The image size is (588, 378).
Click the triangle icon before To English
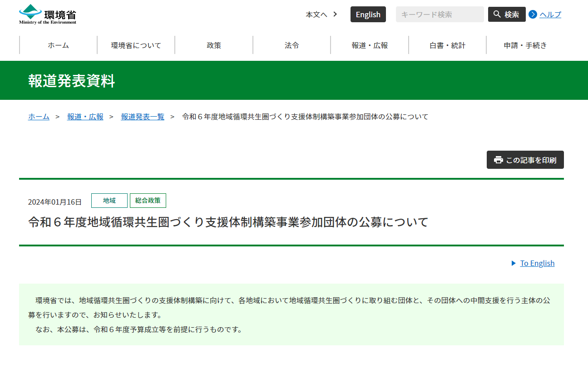click(514, 263)
